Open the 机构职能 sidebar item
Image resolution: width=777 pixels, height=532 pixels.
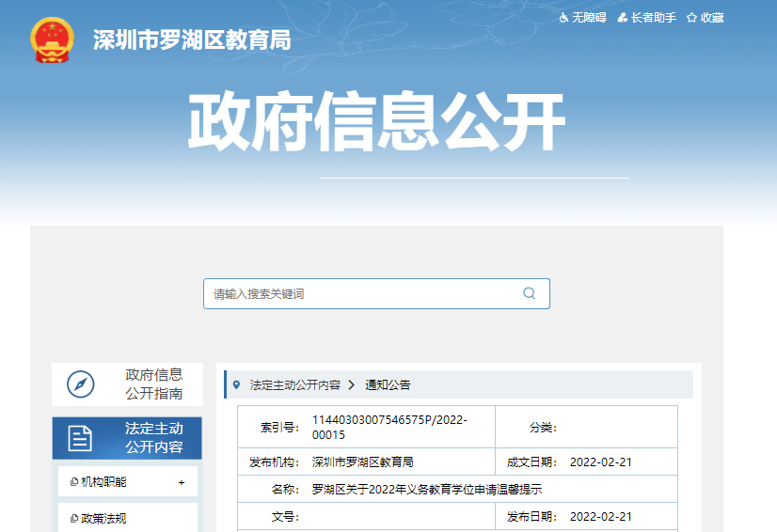pos(103,482)
